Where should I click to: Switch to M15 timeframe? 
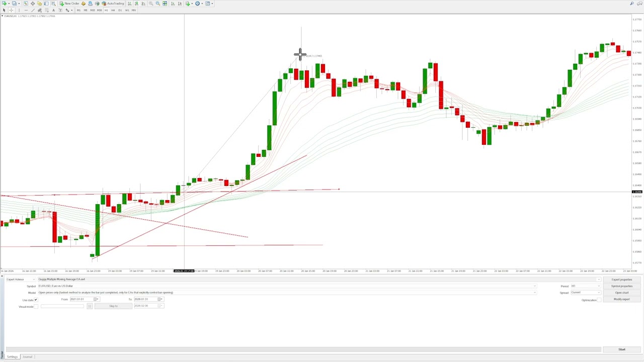(93, 10)
